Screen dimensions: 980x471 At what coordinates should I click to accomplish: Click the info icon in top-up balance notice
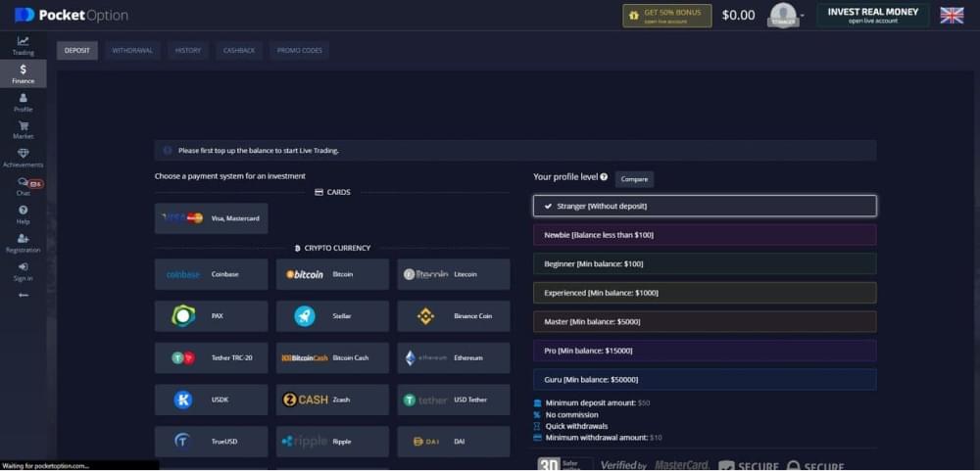coord(167,151)
